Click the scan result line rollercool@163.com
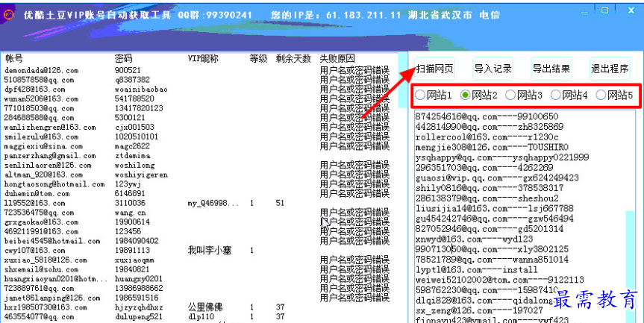This screenshot has width=644, height=323. point(487,137)
